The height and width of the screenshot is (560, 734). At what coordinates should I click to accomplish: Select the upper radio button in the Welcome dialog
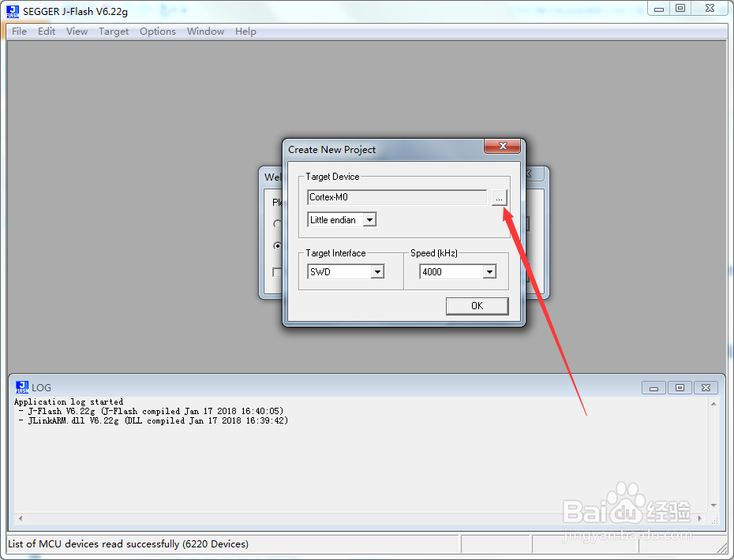tap(278, 224)
